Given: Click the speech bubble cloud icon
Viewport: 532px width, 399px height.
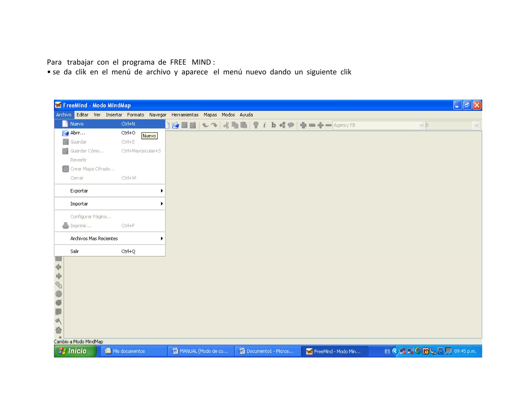Looking at the screenshot, I should pyautogui.click(x=291, y=125).
